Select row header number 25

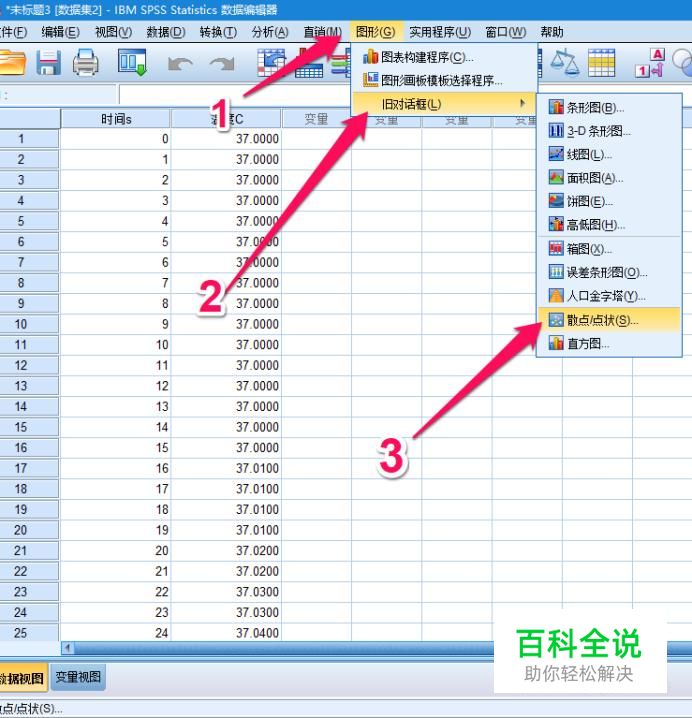coord(29,633)
